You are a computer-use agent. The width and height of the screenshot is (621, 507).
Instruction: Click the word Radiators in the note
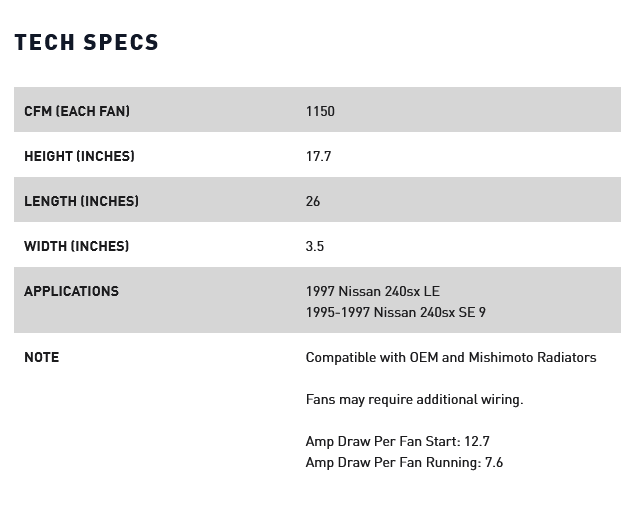click(x=568, y=357)
